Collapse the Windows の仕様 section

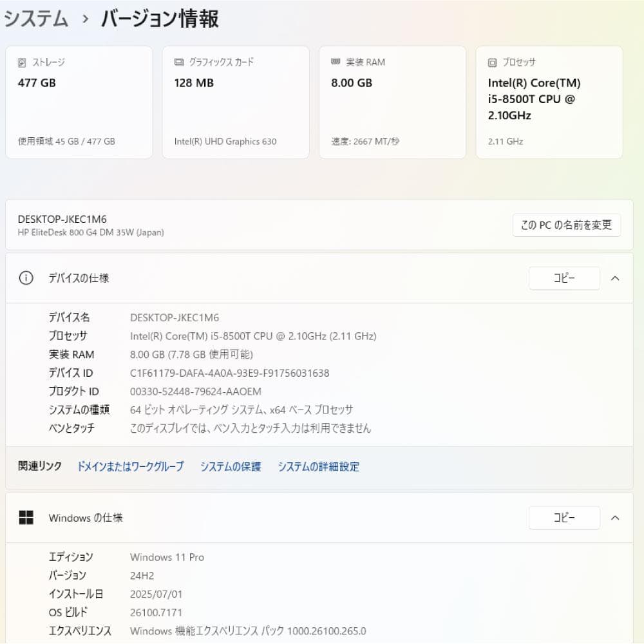click(x=615, y=517)
